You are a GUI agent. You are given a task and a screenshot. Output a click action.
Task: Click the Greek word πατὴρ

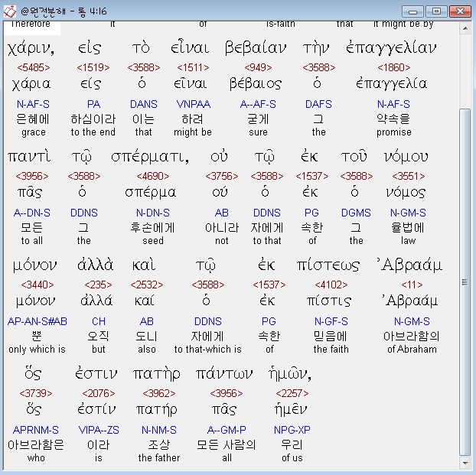(157, 375)
